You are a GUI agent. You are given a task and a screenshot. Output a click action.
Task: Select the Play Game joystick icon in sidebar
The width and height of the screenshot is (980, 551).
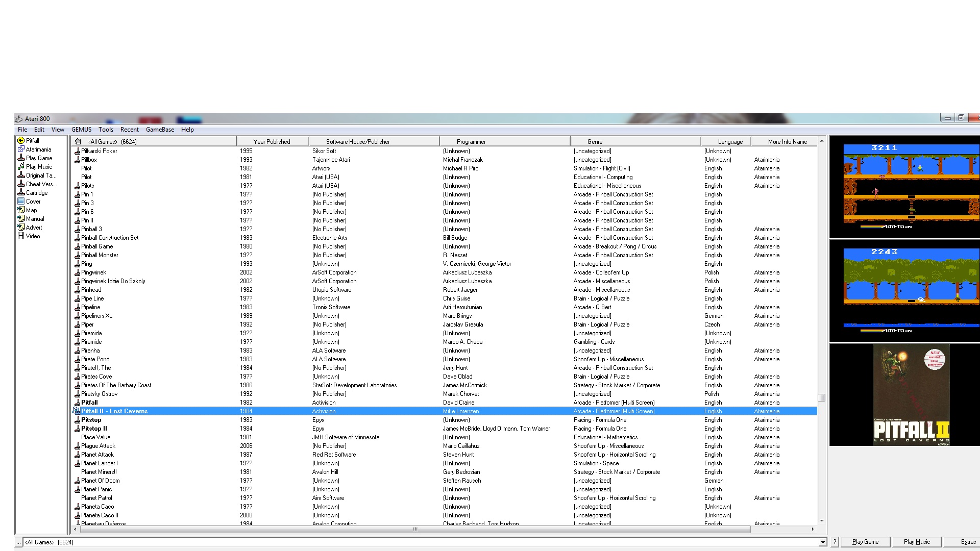(21, 158)
